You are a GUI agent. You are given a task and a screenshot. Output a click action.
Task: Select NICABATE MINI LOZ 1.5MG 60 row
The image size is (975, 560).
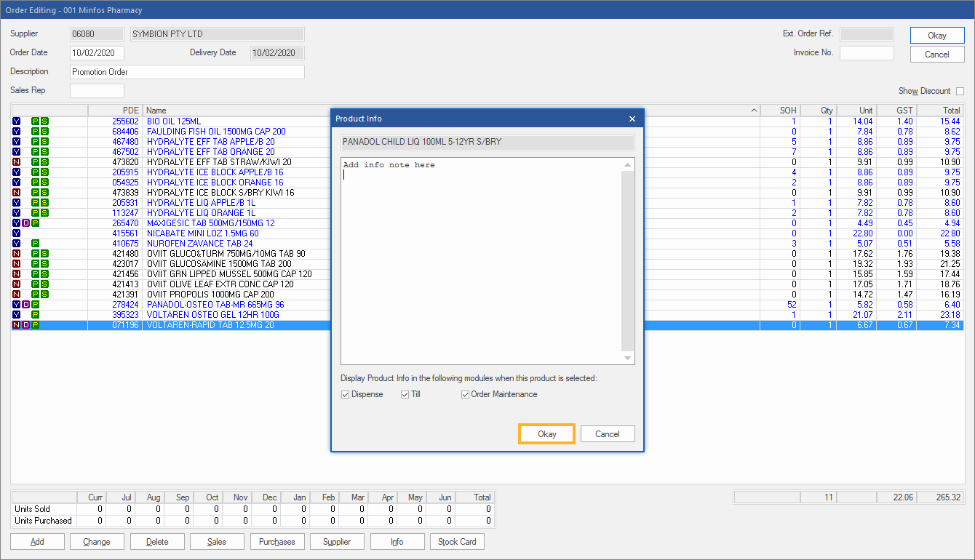tap(487, 233)
